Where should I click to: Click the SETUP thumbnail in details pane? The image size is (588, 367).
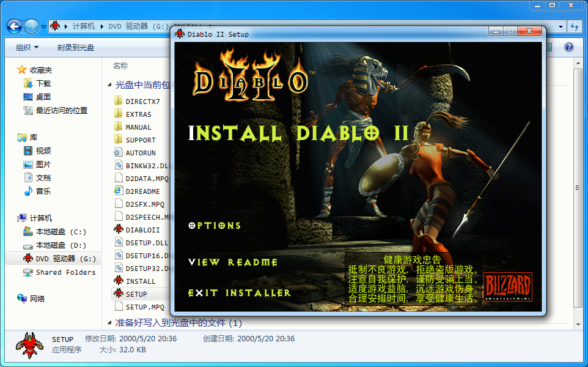(30, 345)
